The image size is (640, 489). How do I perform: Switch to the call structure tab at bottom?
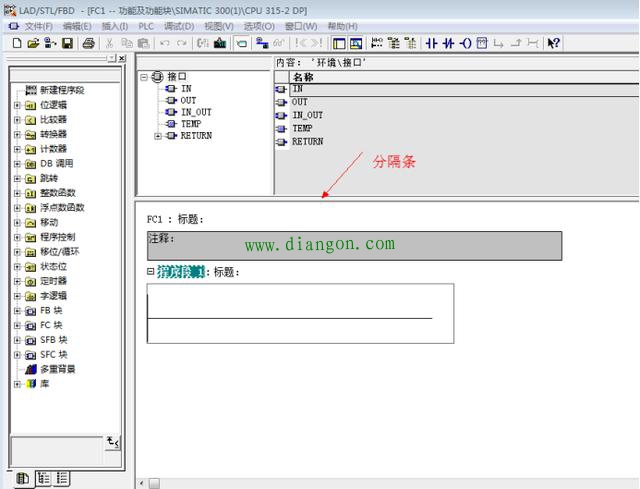coord(41,479)
